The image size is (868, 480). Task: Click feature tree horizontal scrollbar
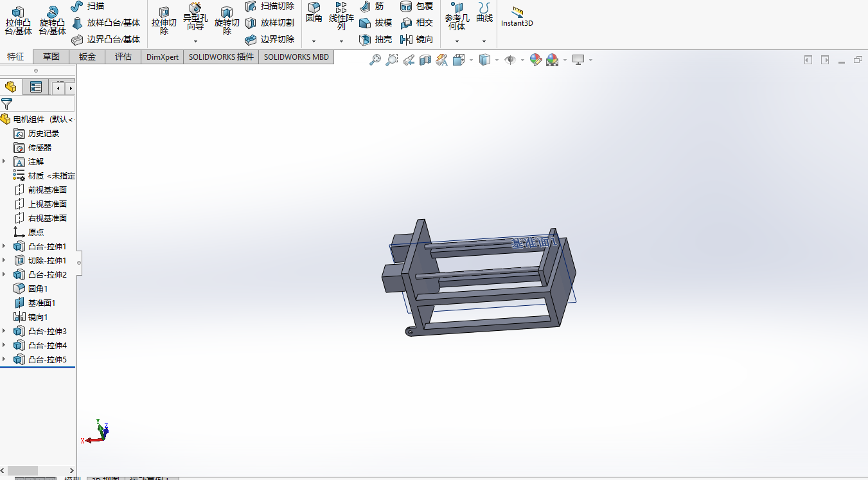22,470
